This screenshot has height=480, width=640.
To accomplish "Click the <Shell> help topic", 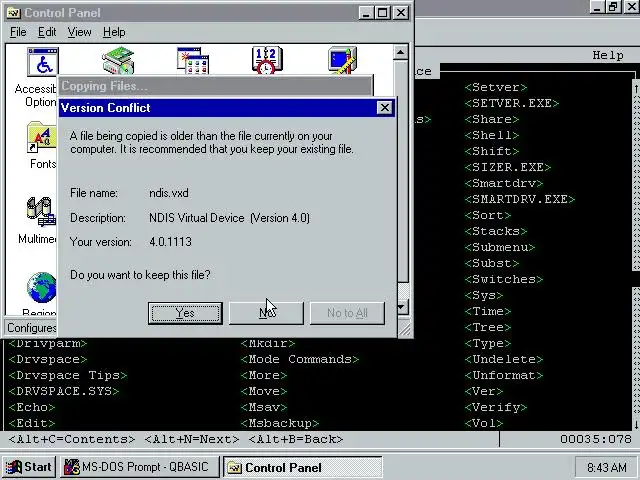I will pyautogui.click(x=492, y=135).
